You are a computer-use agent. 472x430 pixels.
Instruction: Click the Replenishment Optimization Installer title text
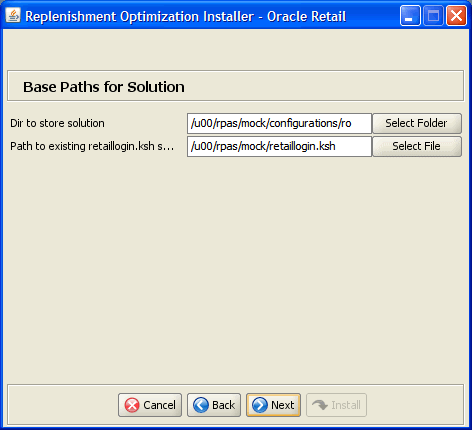pos(186,16)
